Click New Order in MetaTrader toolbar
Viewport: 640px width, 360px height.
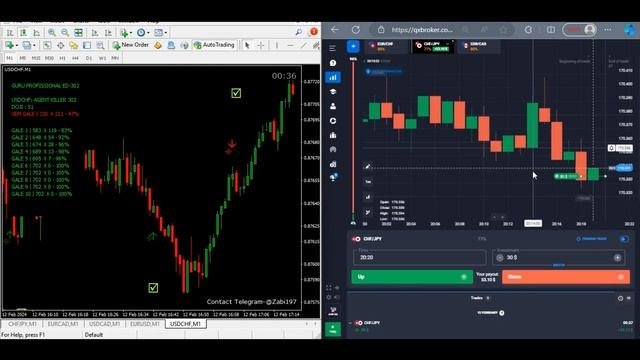coord(131,45)
